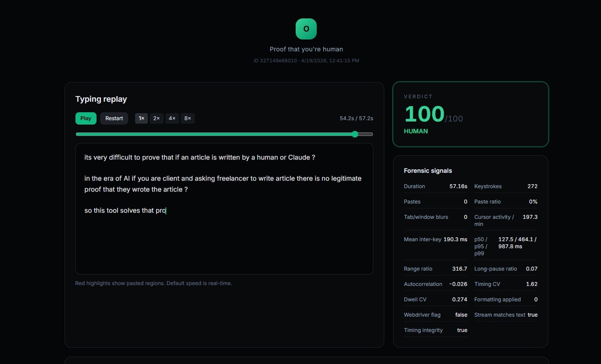Set playback speed to 1×
601x364 pixels.
141,118
